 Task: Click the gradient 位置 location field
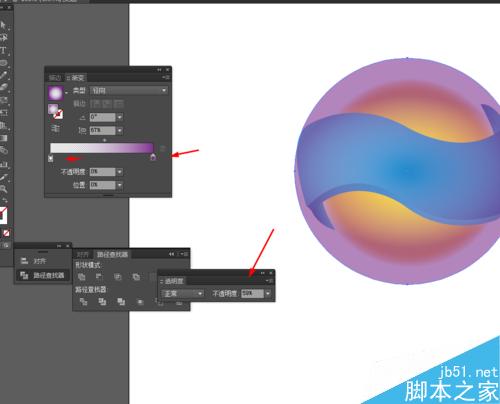pos(102,185)
